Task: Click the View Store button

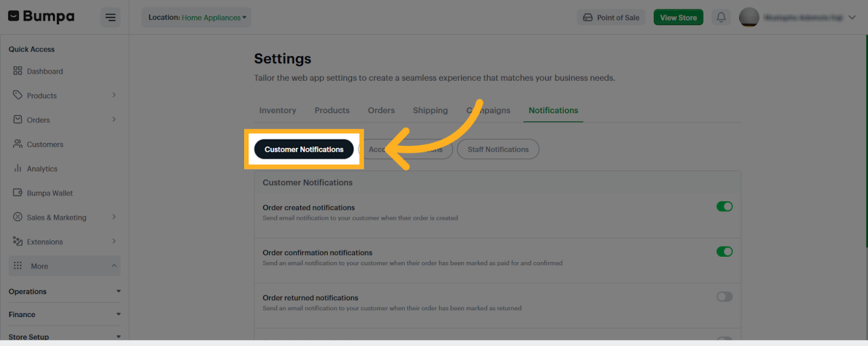Action: click(678, 18)
